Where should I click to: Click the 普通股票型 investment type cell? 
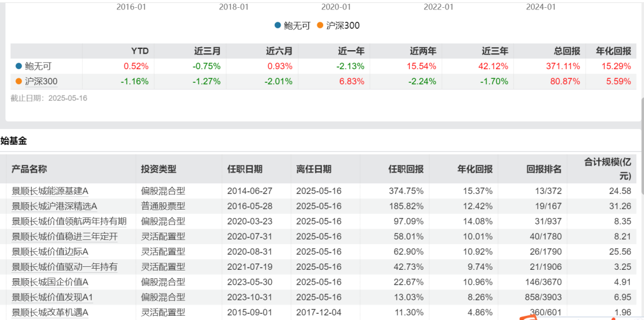click(163, 206)
